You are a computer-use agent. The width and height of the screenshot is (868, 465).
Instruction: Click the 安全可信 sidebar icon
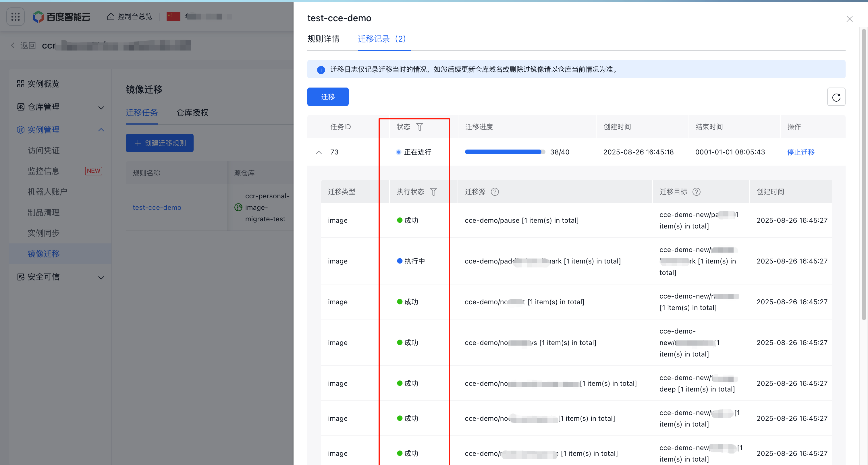coord(21,277)
